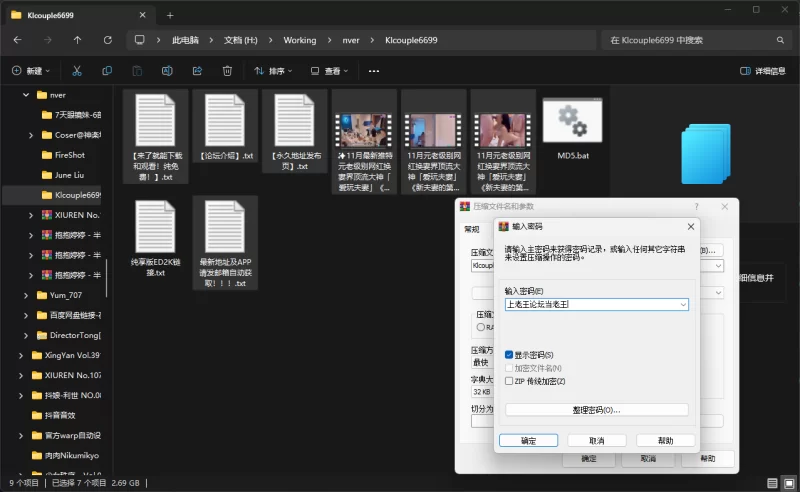Select the 常规 tab in archive dialog
The width and height of the screenshot is (800, 492).
tap(471, 229)
